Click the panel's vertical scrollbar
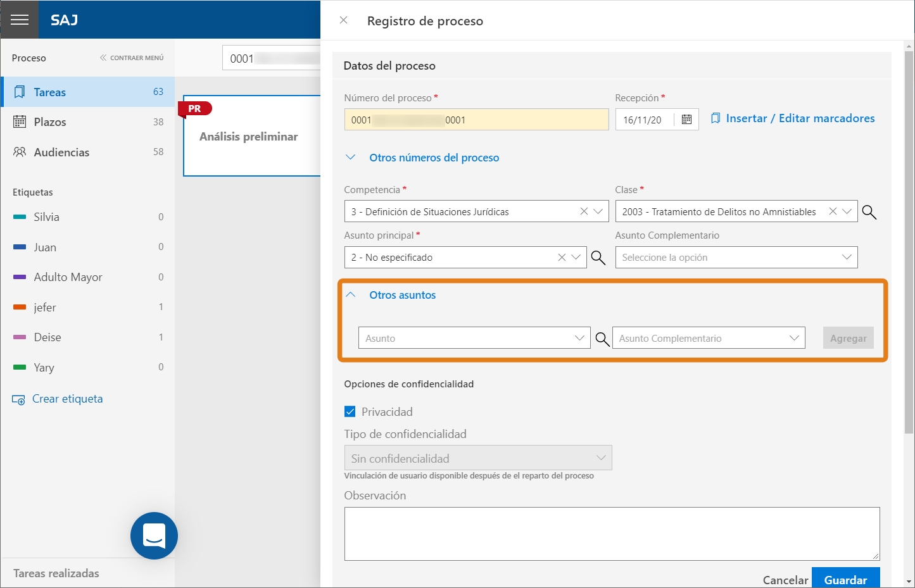915x588 pixels. [909, 242]
